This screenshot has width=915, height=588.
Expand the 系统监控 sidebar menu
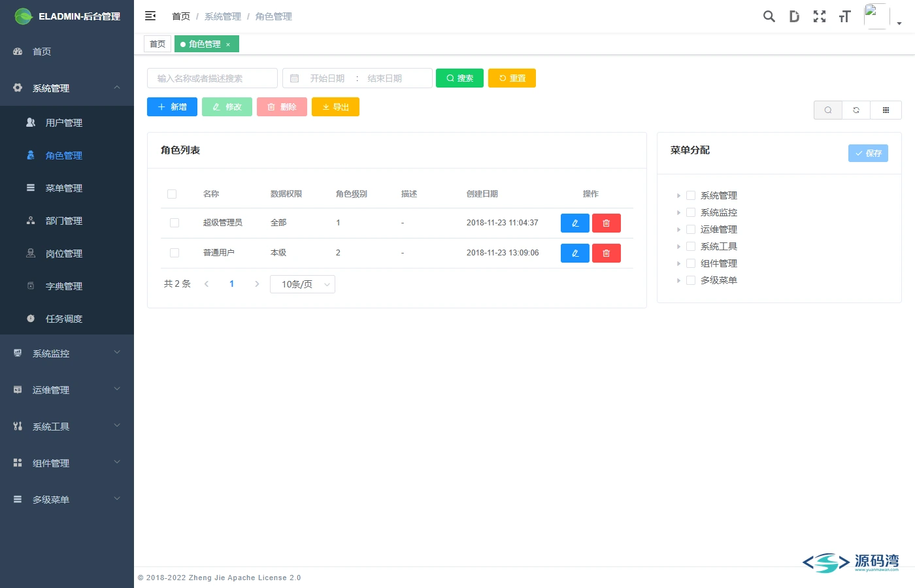click(67, 353)
